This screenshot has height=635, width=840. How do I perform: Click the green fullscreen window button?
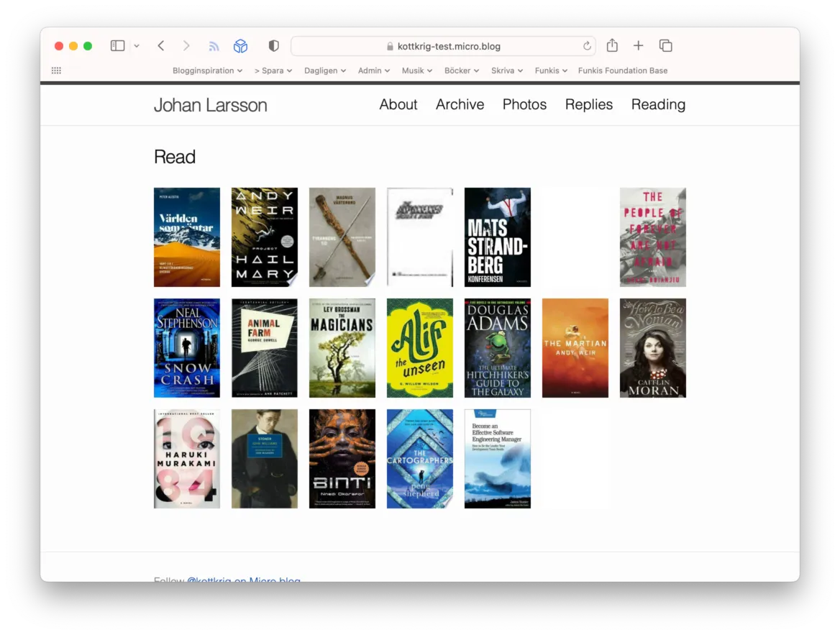coord(88,46)
